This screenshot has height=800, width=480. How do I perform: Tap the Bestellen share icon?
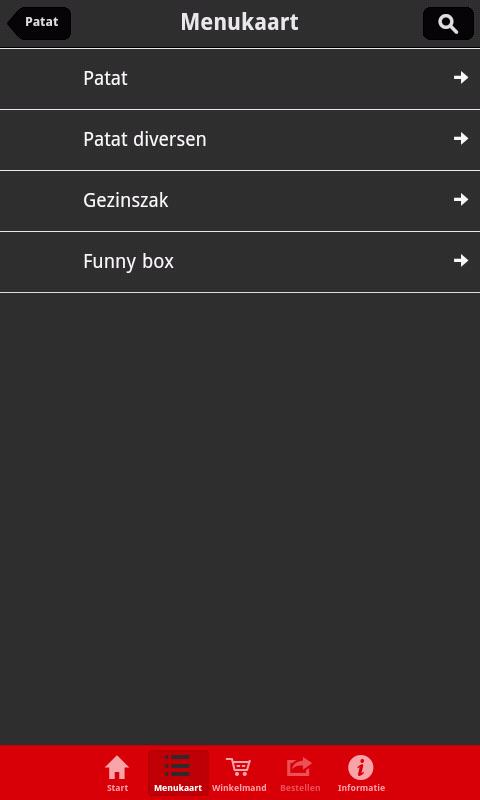tap(299, 767)
